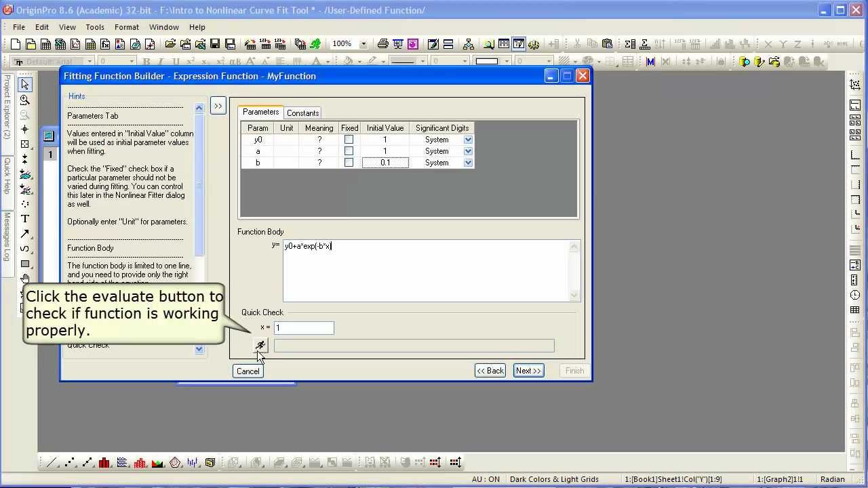Select the Data Reader tool

pyautogui.click(x=25, y=144)
